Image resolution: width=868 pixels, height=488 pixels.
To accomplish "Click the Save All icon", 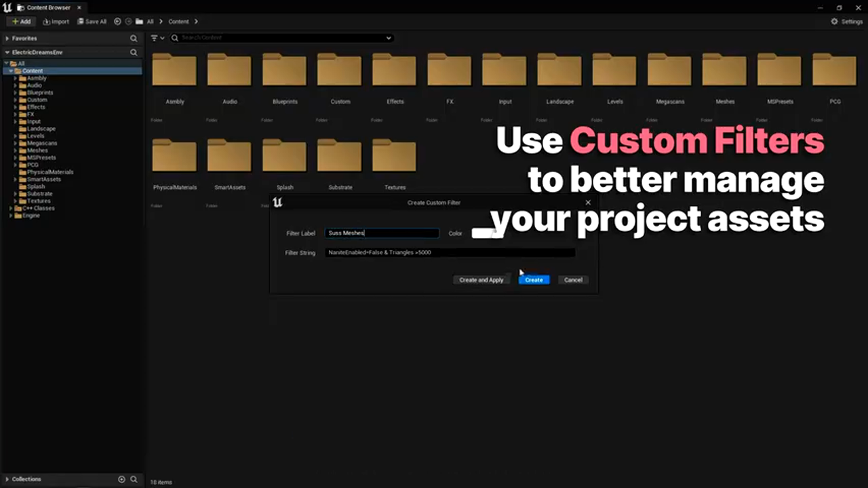I will (x=92, y=22).
